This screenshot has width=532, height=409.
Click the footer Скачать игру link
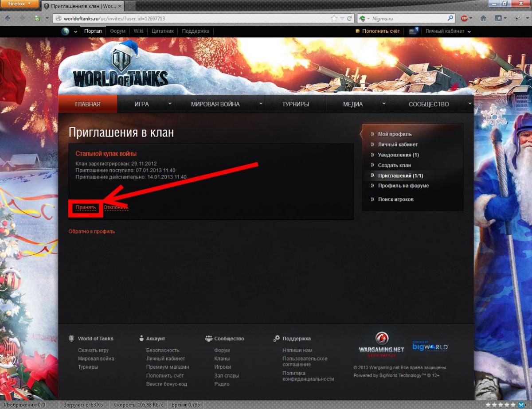[93, 350]
